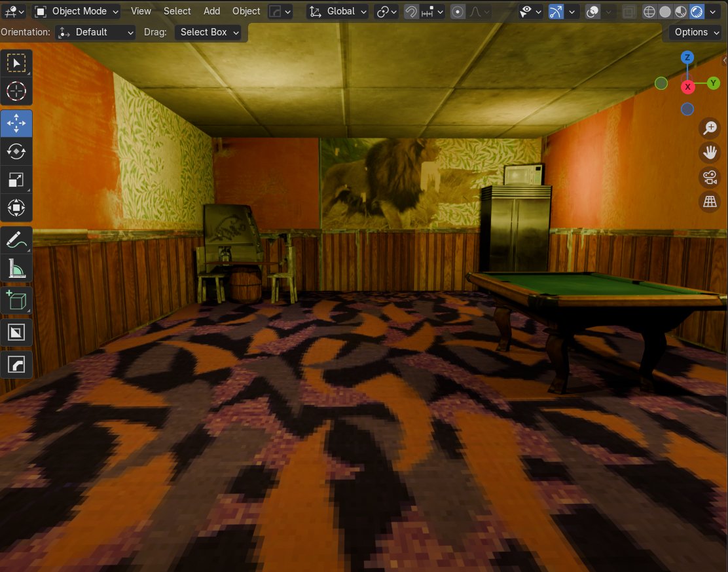This screenshot has width=728, height=572.
Task: Select the Select Box tool in toolbar
Action: pyautogui.click(x=16, y=63)
